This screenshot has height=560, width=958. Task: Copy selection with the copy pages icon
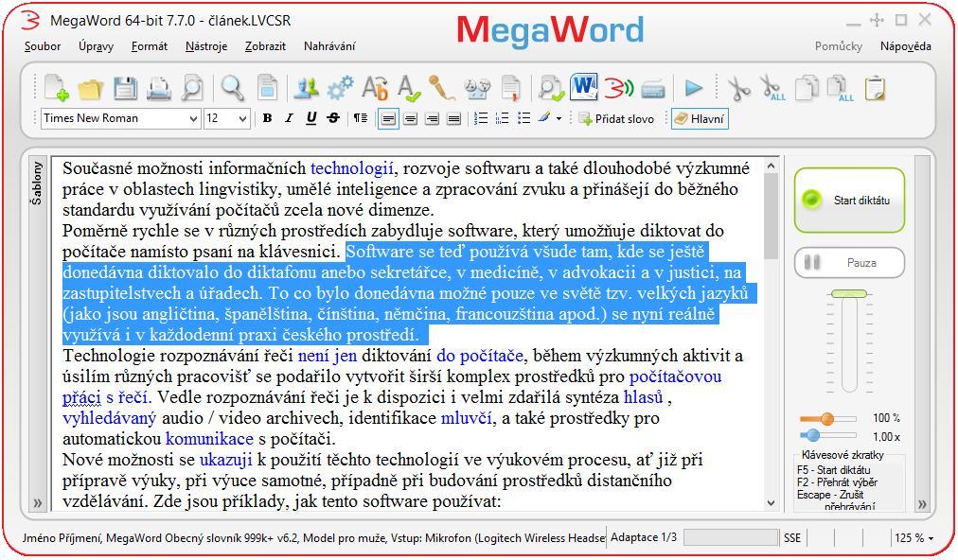click(x=806, y=89)
